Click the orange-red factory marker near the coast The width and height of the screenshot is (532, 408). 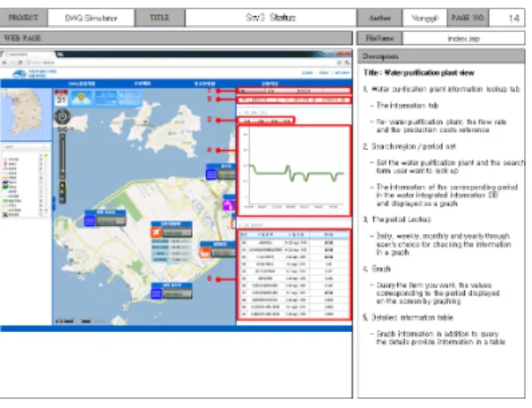coord(205,254)
